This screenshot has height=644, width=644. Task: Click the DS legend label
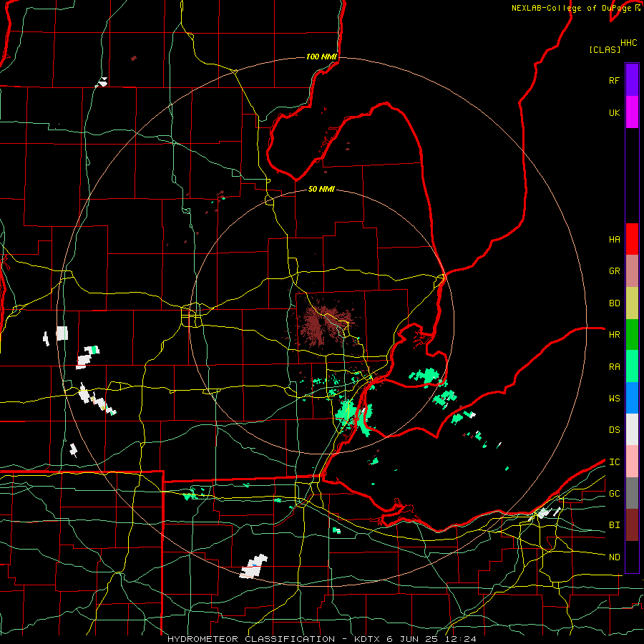pyautogui.click(x=615, y=429)
